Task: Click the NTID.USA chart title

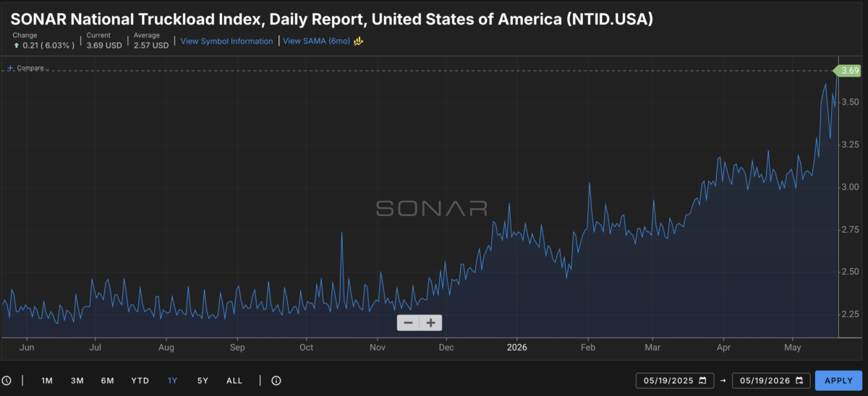Action: pyautogui.click(x=332, y=20)
